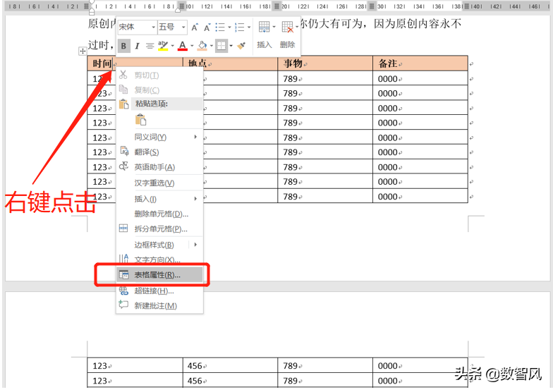The height and width of the screenshot is (392, 553).
Task: Apply shading with the paint bucket button
Action: pos(202,46)
